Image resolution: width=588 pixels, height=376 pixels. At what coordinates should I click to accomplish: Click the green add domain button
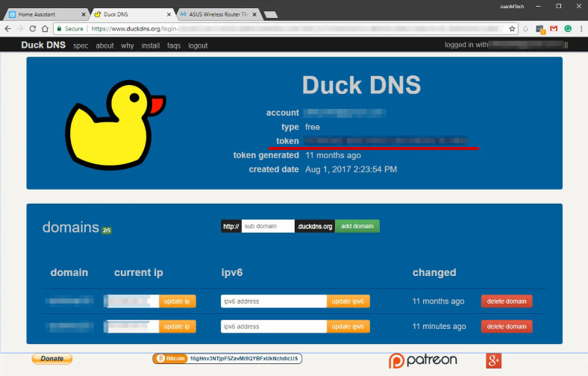(357, 226)
